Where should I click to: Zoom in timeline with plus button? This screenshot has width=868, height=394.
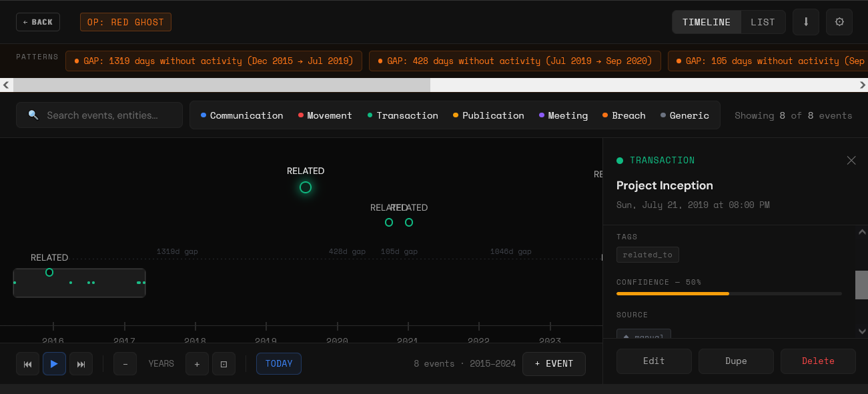click(197, 364)
